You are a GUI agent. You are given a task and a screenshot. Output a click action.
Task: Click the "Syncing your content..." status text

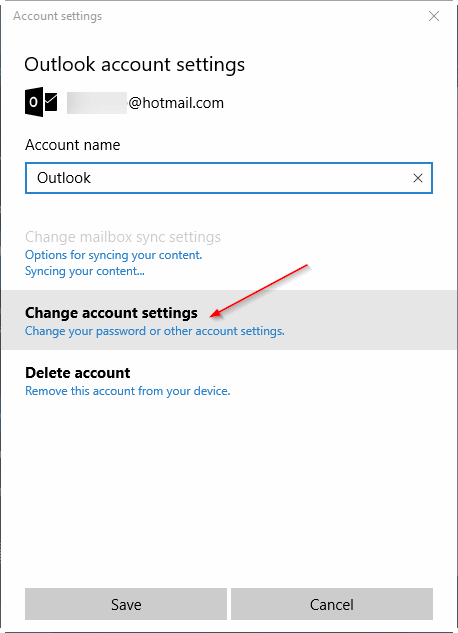coord(85,271)
